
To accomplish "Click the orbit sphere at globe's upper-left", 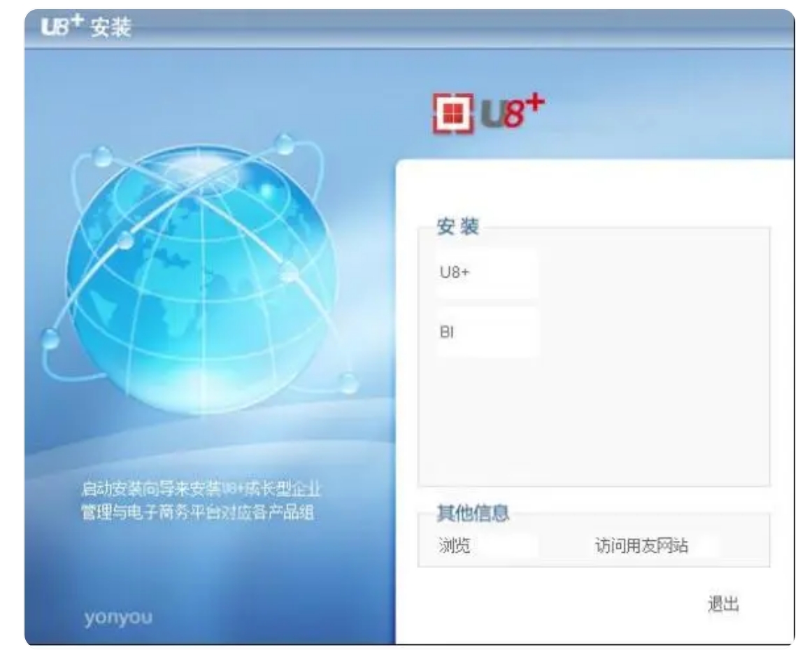I will coord(102,156).
